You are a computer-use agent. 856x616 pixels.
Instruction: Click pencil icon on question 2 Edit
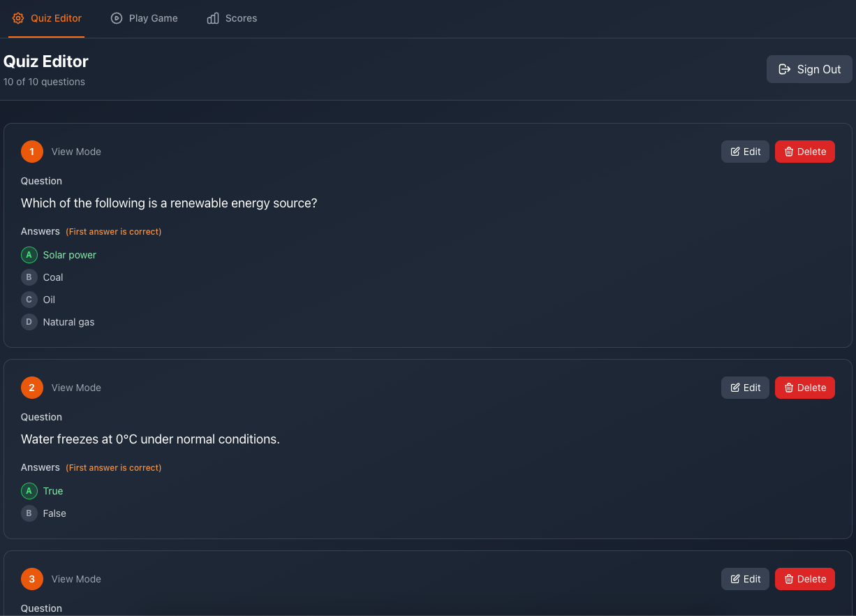735,388
